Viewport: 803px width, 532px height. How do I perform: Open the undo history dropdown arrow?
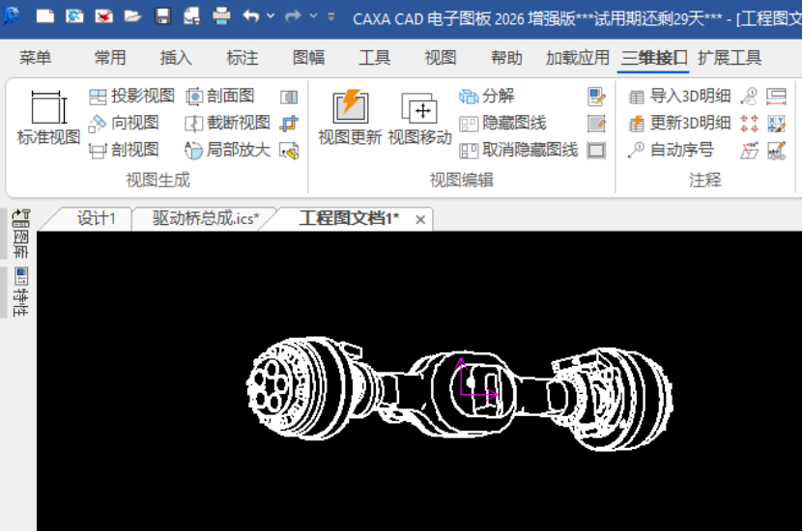tap(271, 16)
